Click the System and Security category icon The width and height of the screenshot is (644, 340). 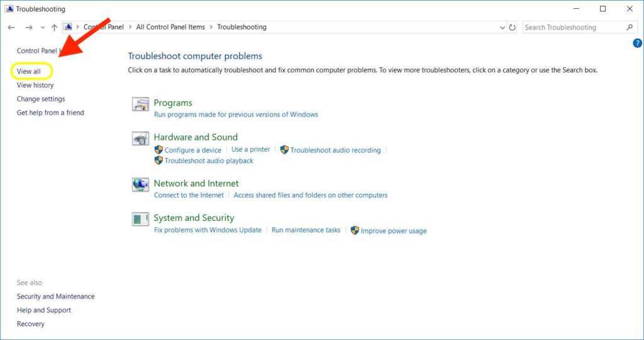(140, 219)
